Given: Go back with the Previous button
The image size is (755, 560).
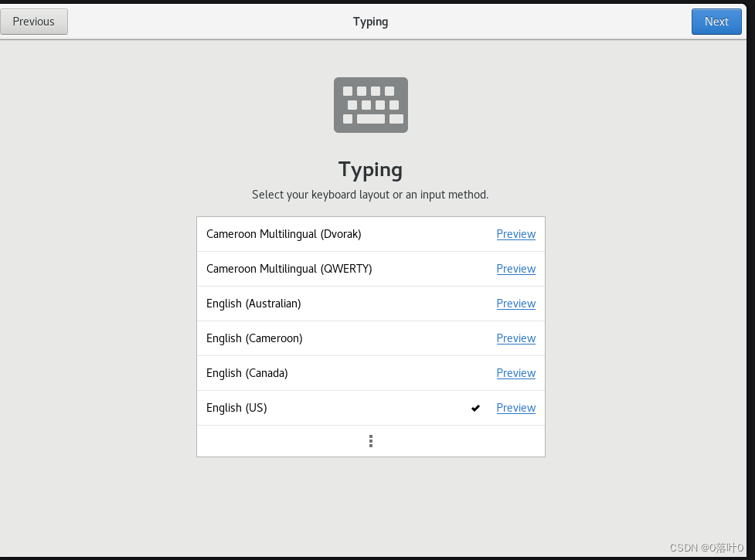Looking at the screenshot, I should (x=34, y=22).
